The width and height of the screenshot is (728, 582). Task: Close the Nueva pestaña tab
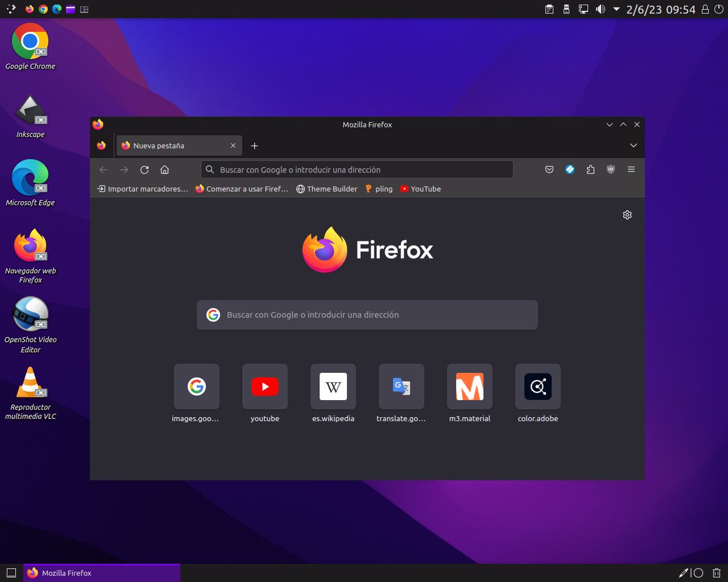pyautogui.click(x=233, y=145)
